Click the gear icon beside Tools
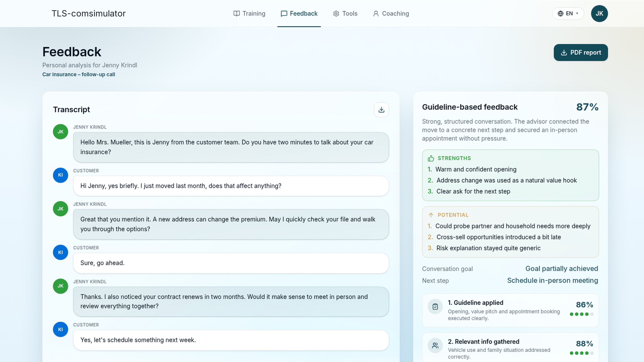The height and width of the screenshot is (362, 644). coord(336,13)
